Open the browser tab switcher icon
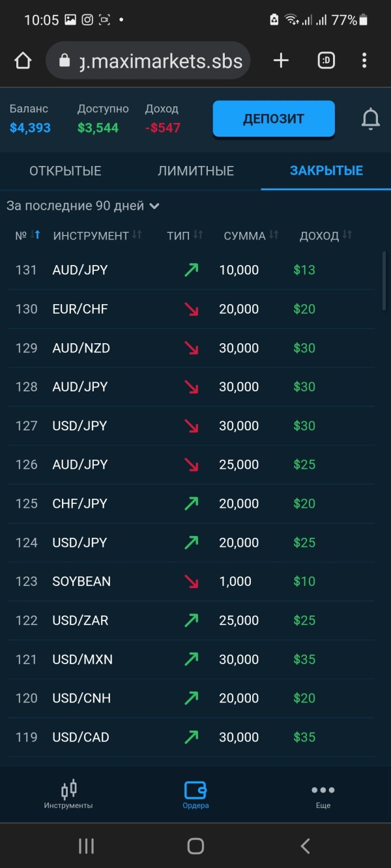Viewport: 391px width, 868px height. tap(326, 61)
